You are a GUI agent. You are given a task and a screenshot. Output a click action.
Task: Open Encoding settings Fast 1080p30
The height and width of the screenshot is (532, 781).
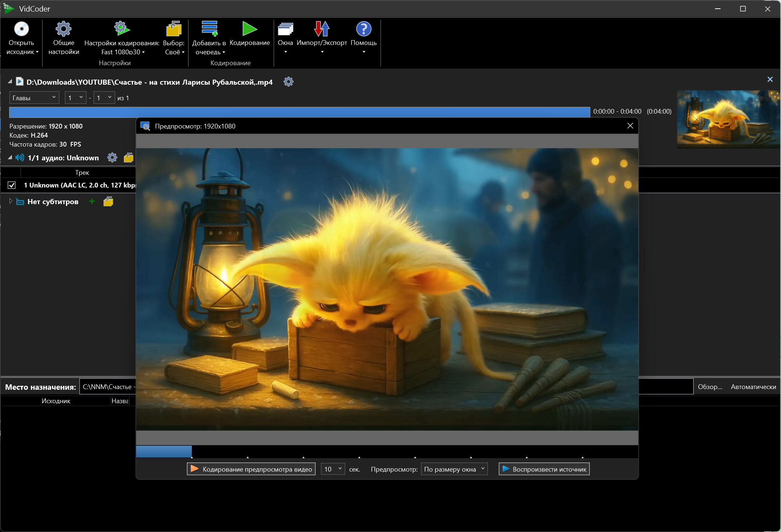click(x=122, y=29)
